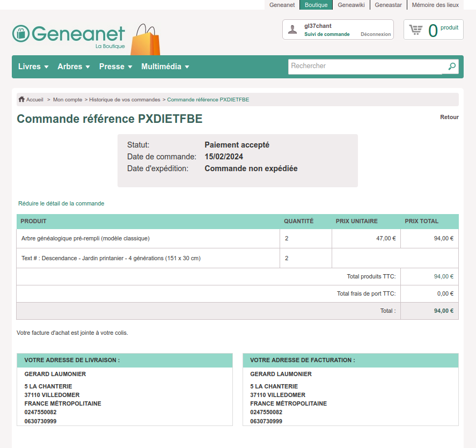The height and width of the screenshot is (448, 476).
Task: Go to the Geneanet top tab
Action: (x=282, y=5)
